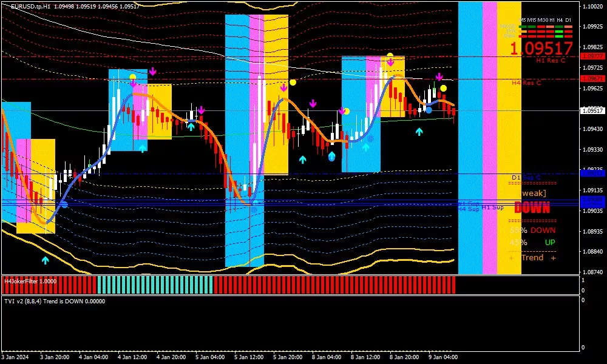Click the red 1.09777 price tag
This screenshot has width=607, height=364.
(592, 56)
